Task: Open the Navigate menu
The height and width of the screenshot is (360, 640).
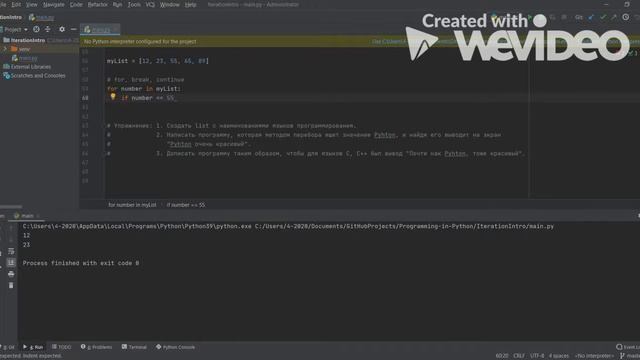Action: pos(53,4)
